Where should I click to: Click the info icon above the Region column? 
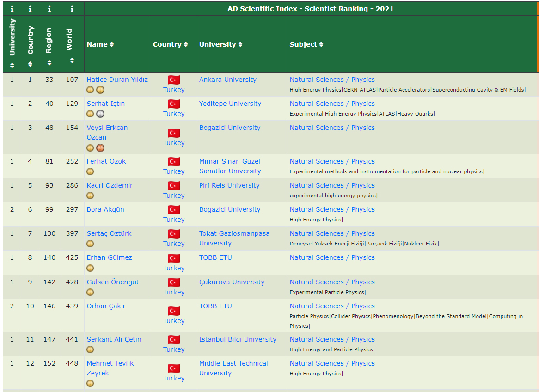[x=49, y=8]
